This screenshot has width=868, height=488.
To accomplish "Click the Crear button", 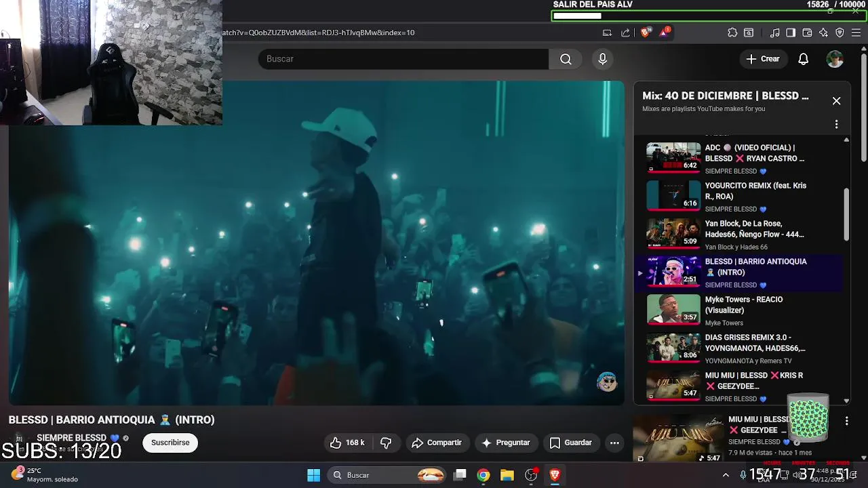I will (763, 59).
